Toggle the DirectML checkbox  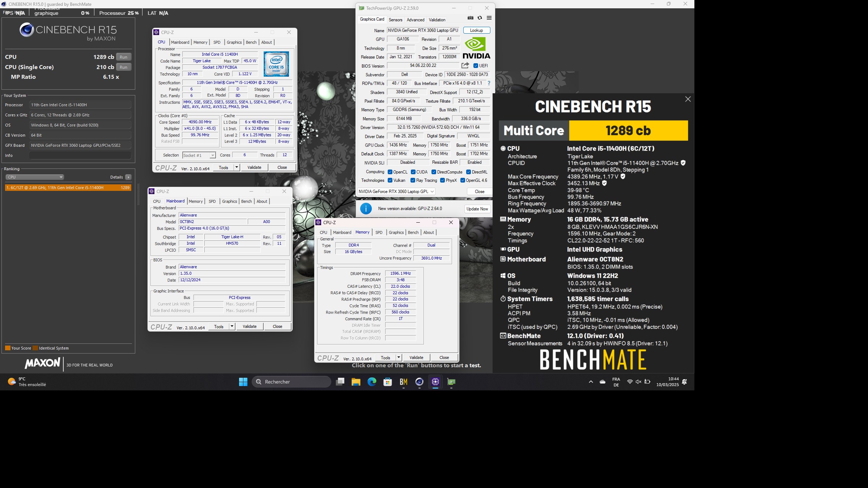[468, 172]
